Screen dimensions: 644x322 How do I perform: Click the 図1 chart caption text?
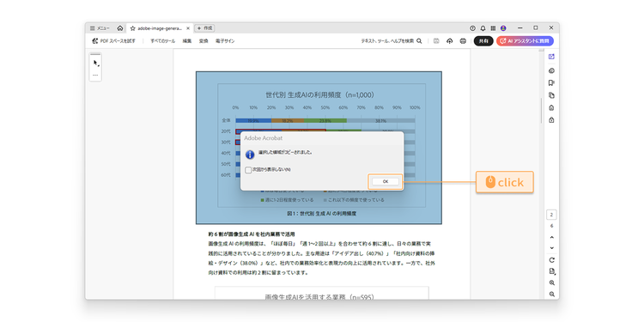[321, 214]
